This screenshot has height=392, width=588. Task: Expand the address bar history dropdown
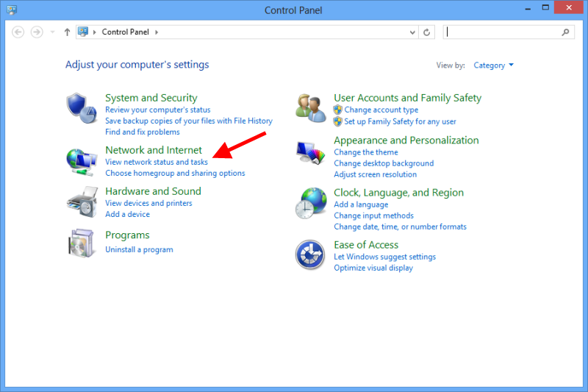(412, 32)
